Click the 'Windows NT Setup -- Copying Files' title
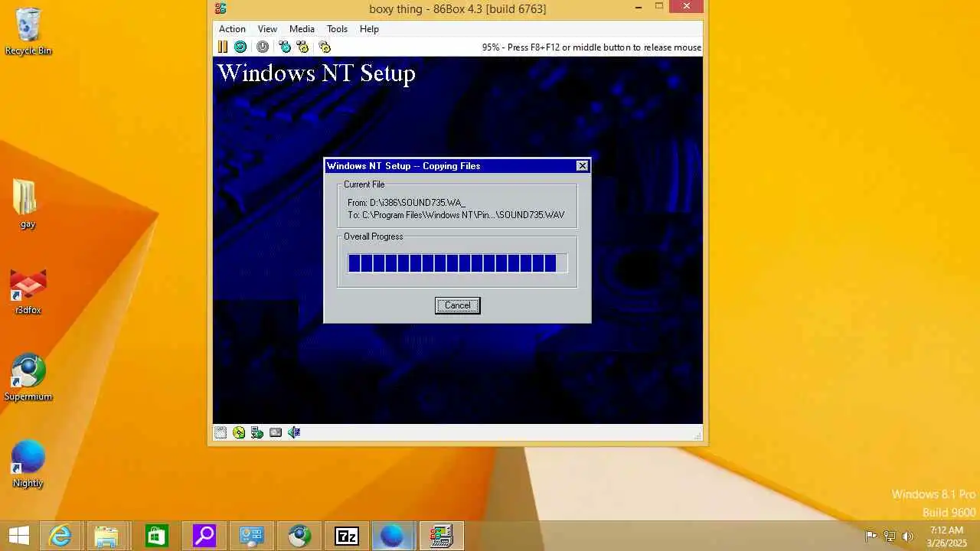This screenshot has height=551, width=980. 403,166
